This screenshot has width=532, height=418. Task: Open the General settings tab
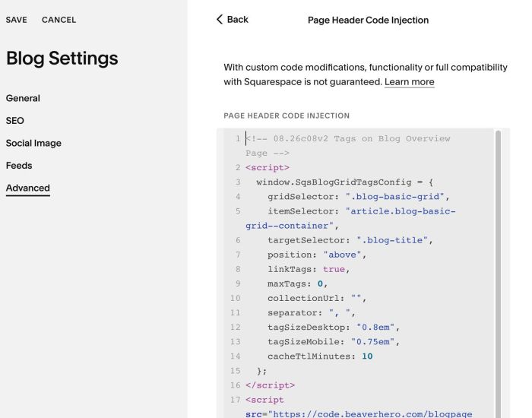23,98
